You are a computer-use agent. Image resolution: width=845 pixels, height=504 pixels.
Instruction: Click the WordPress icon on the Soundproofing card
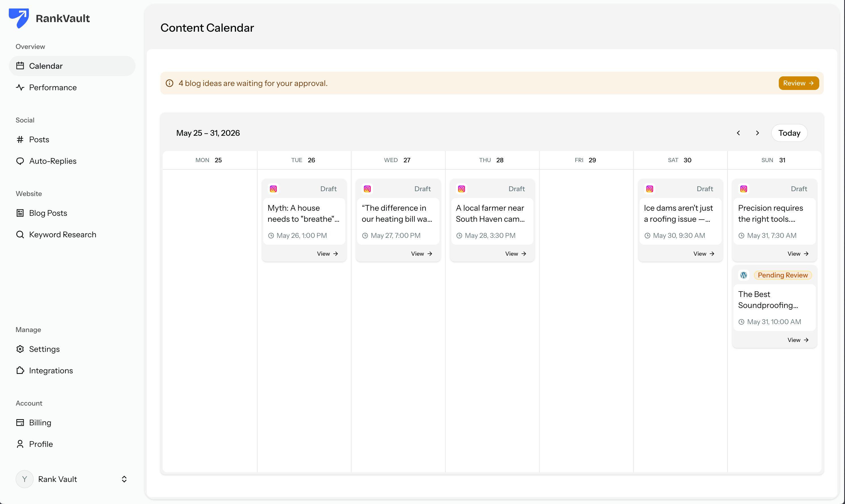click(x=744, y=275)
